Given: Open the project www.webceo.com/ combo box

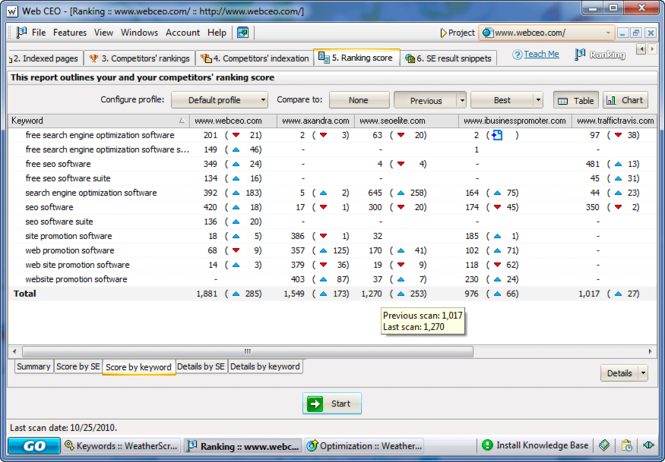Looking at the screenshot, I should coord(547,33).
